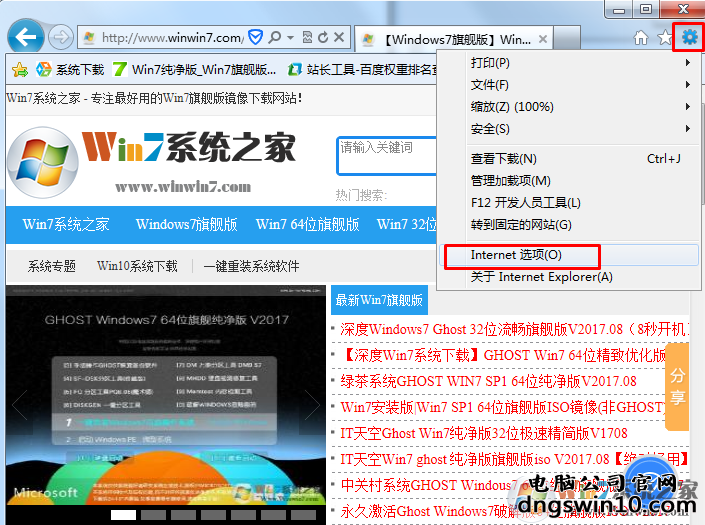Open the 系统专题 sub-navigation link
The width and height of the screenshot is (705, 525).
[52, 266]
